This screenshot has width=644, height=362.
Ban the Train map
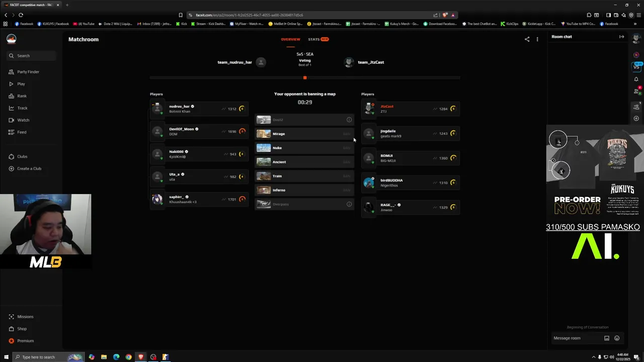346,176
